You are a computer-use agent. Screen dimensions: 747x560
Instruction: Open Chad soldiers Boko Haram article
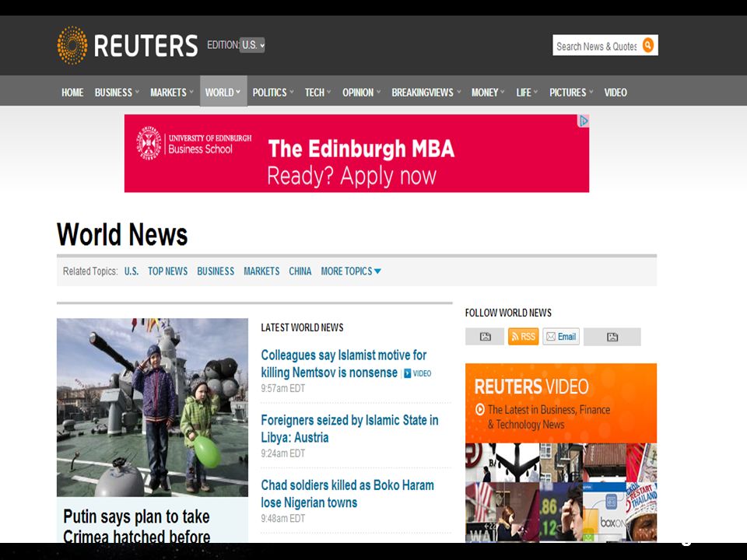tap(347, 494)
